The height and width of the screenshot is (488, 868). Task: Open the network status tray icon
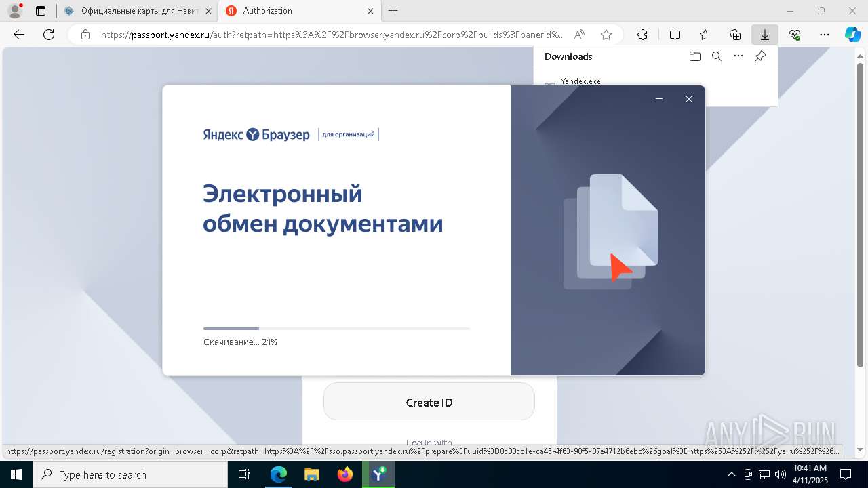764,474
